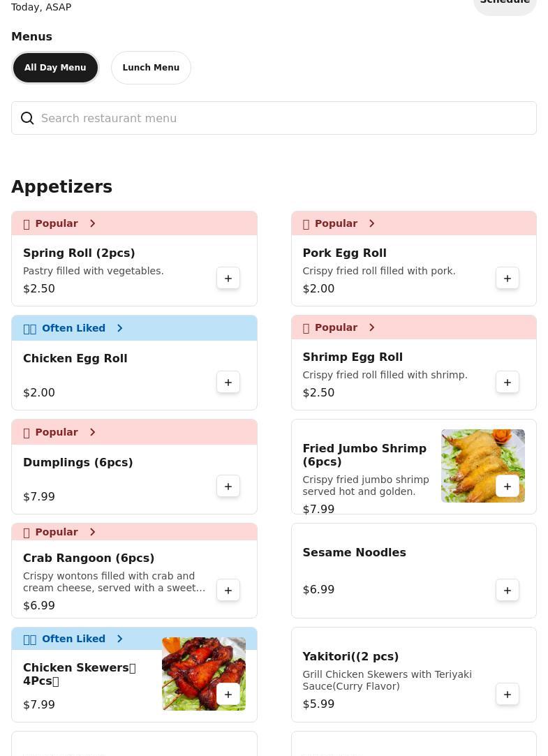Select the All Day Menu tab

55,68
